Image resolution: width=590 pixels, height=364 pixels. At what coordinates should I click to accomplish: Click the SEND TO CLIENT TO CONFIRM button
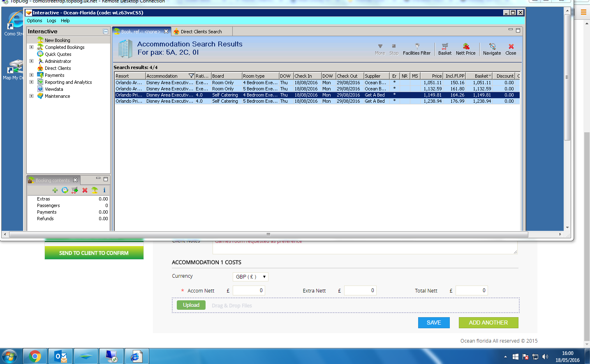click(x=94, y=253)
